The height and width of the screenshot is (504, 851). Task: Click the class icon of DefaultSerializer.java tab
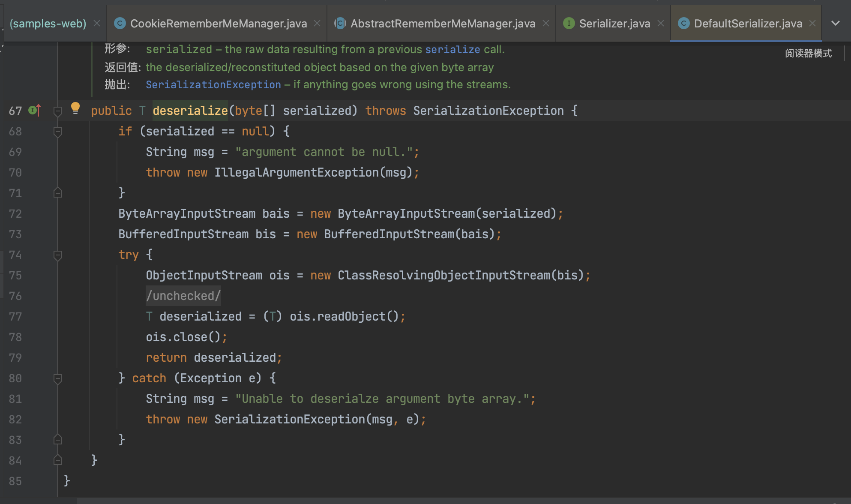(684, 23)
